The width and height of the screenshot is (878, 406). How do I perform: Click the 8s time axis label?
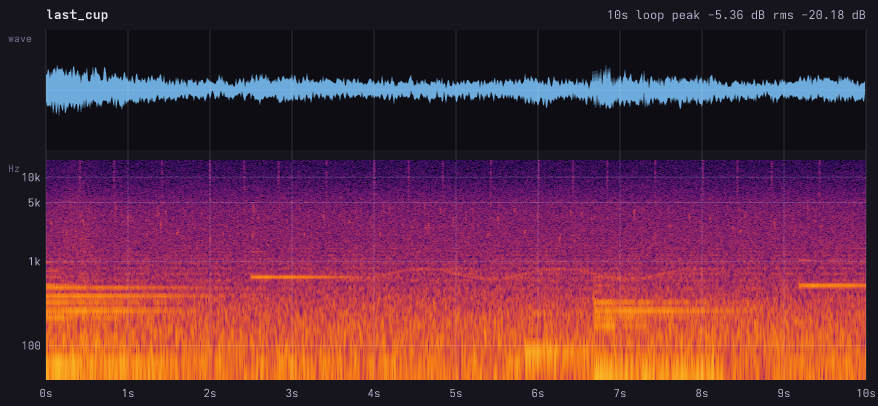pos(702,393)
